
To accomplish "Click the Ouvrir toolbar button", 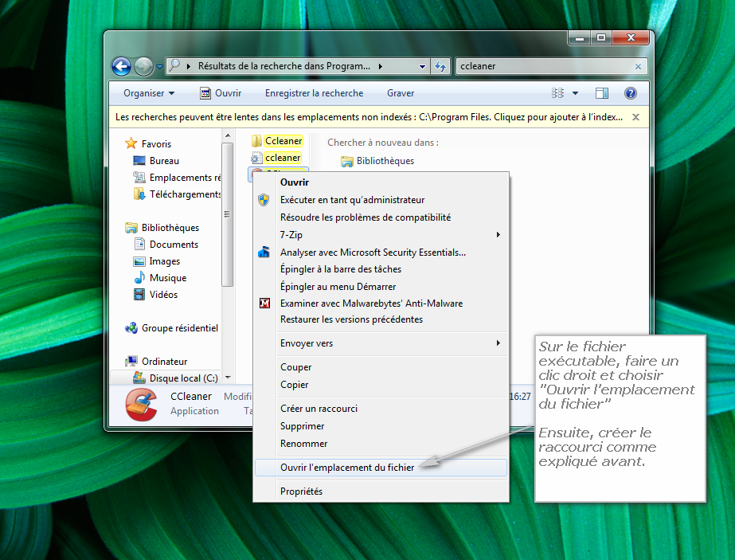I will click(x=221, y=93).
